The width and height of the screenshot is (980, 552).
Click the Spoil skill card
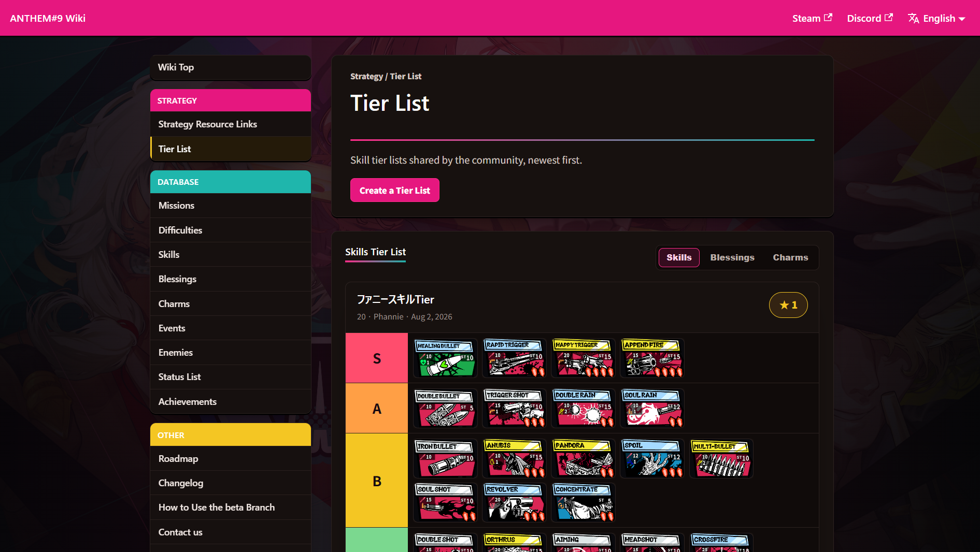[652, 458]
